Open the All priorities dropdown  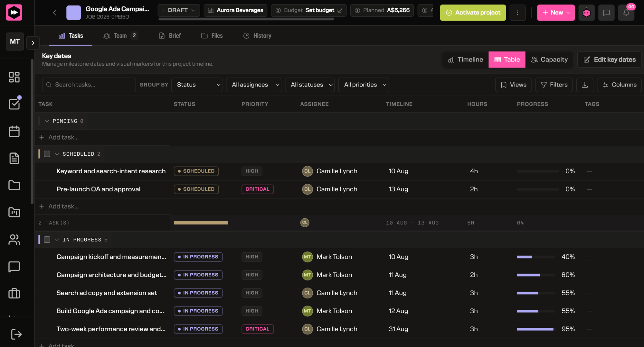point(363,85)
